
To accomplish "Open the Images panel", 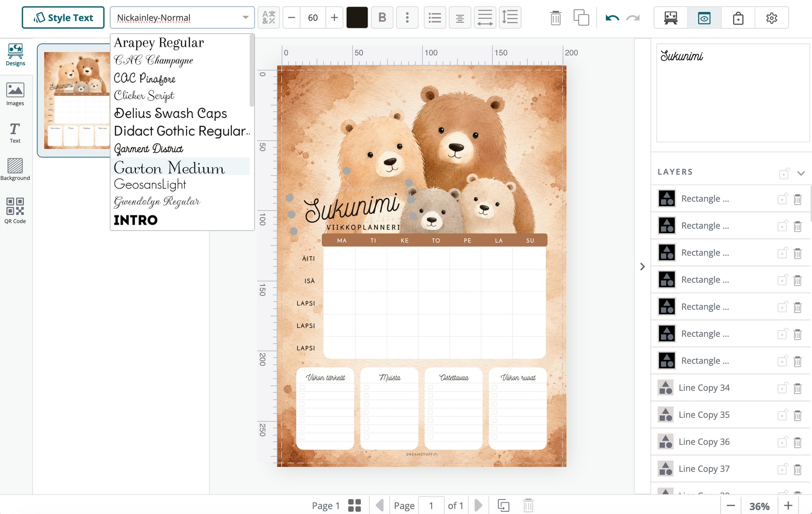I will 15,94.
